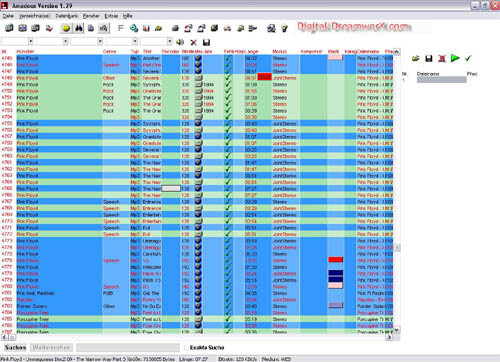This screenshot has height=362, width=500.
Task: Toggle the green check mark in row 4752
Action: (x=228, y=104)
